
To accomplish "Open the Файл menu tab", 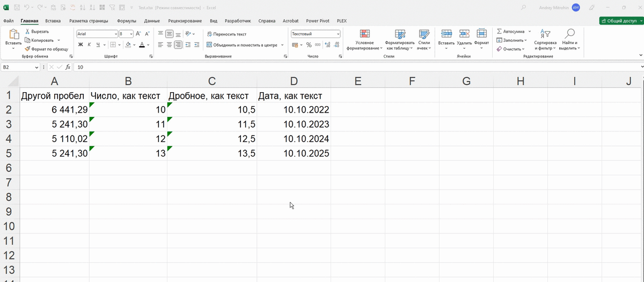I will [x=8, y=21].
